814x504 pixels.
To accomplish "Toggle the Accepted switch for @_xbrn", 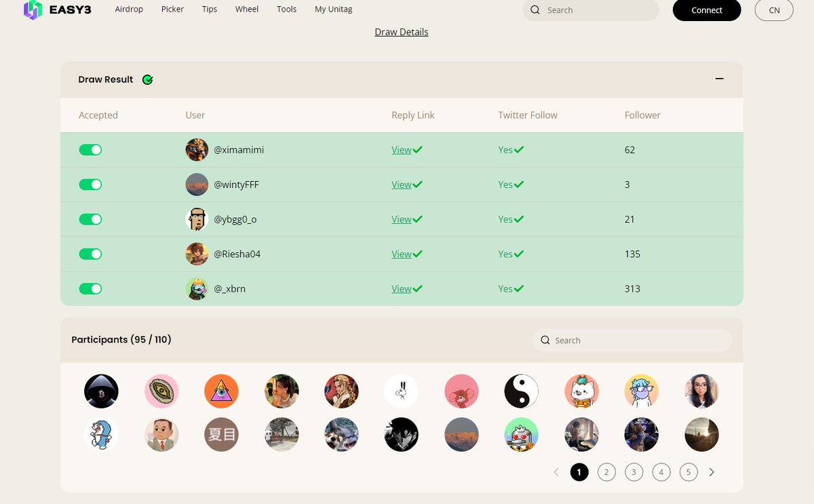I will 90,289.
